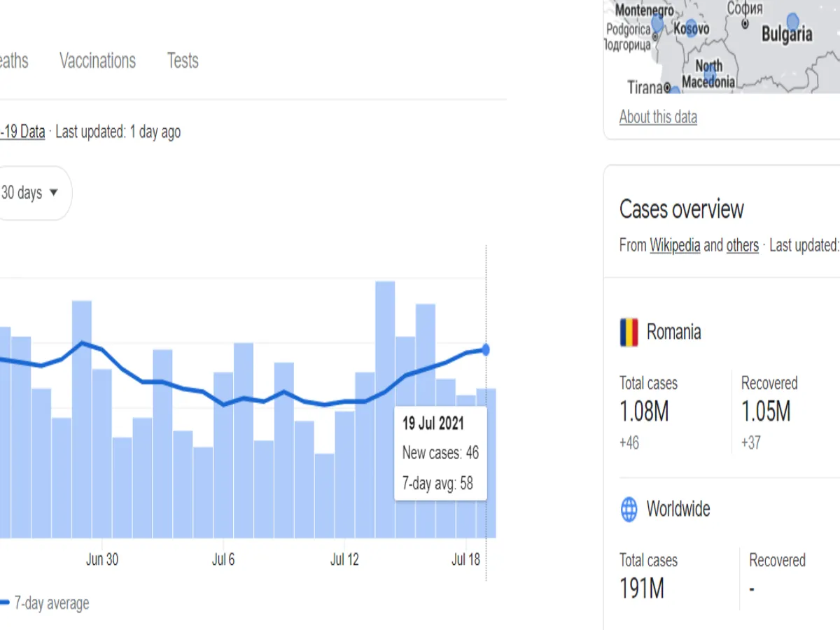
Task: Open the others sources link
Action: 742,246
